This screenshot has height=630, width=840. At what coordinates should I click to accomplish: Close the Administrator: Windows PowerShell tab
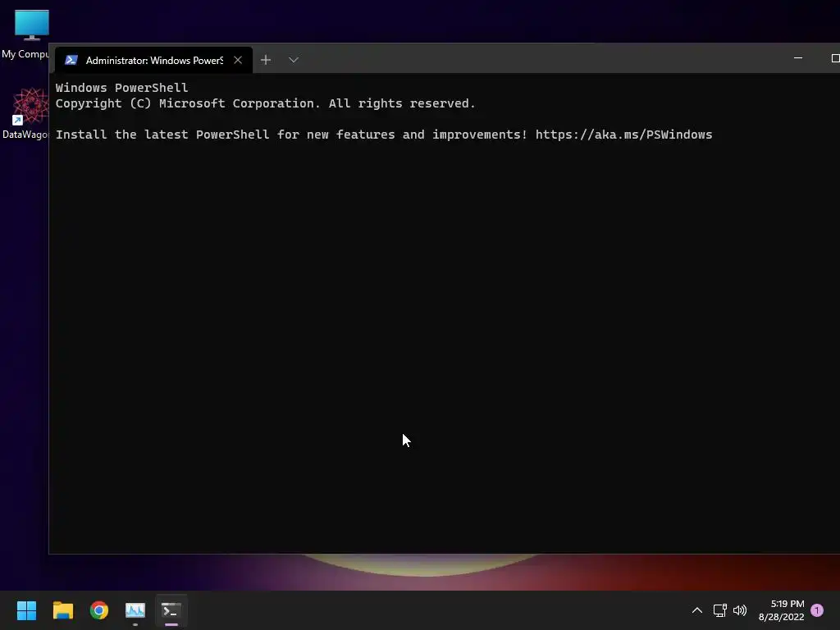pyautogui.click(x=238, y=60)
